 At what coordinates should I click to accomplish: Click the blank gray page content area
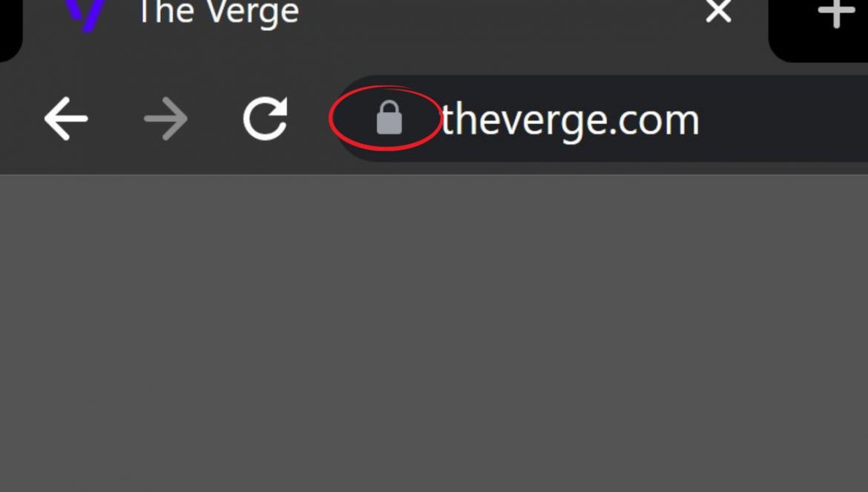(434, 333)
